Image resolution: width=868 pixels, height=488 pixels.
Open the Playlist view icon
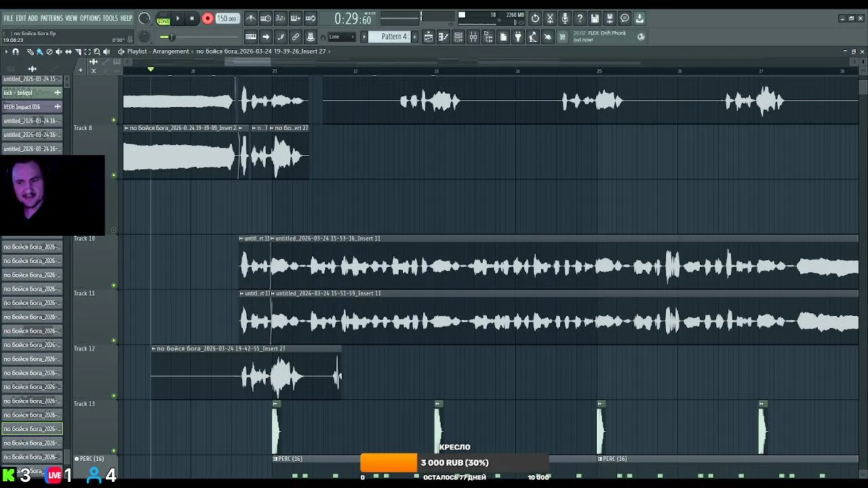click(x=429, y=37)
